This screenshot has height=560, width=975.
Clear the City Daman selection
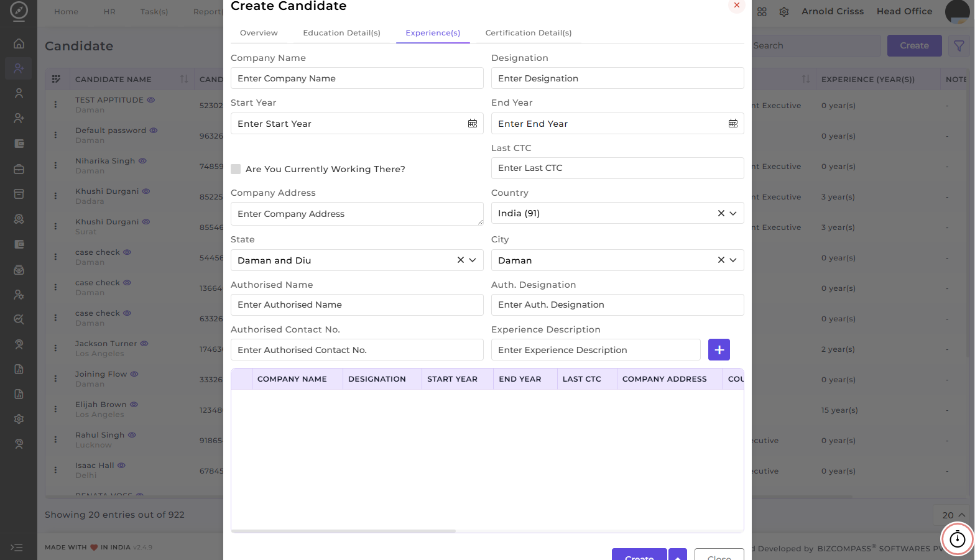tap(721, 260)
